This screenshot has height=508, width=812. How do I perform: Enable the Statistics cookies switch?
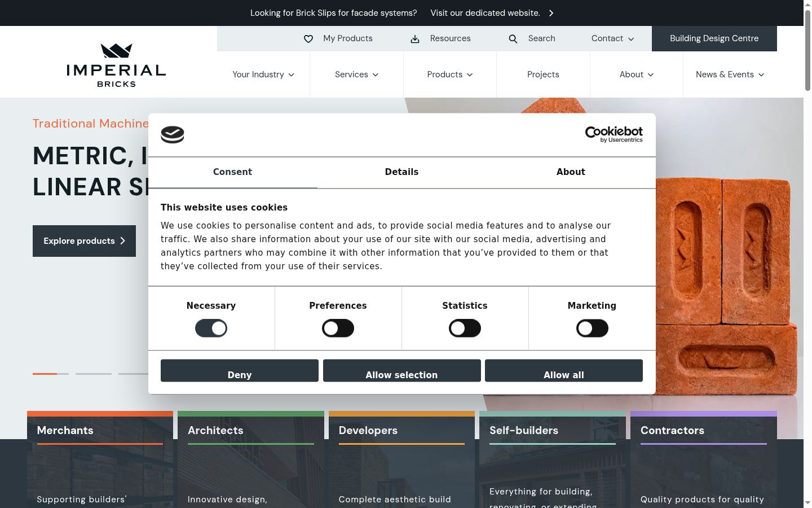tap(465, 328)
